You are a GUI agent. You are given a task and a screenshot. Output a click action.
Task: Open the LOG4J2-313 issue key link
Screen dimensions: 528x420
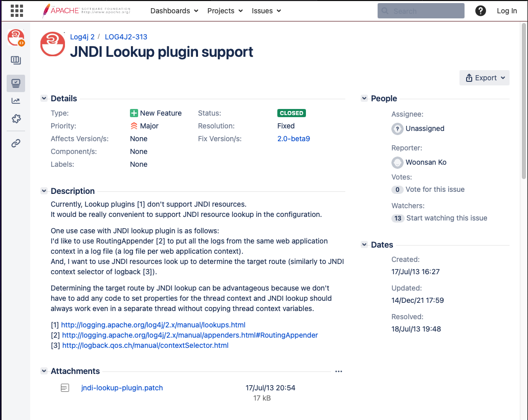(x=126, y=37)
